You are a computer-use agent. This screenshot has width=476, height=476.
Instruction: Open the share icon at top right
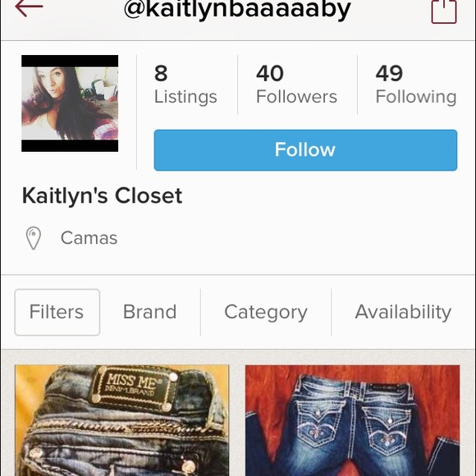444,11
